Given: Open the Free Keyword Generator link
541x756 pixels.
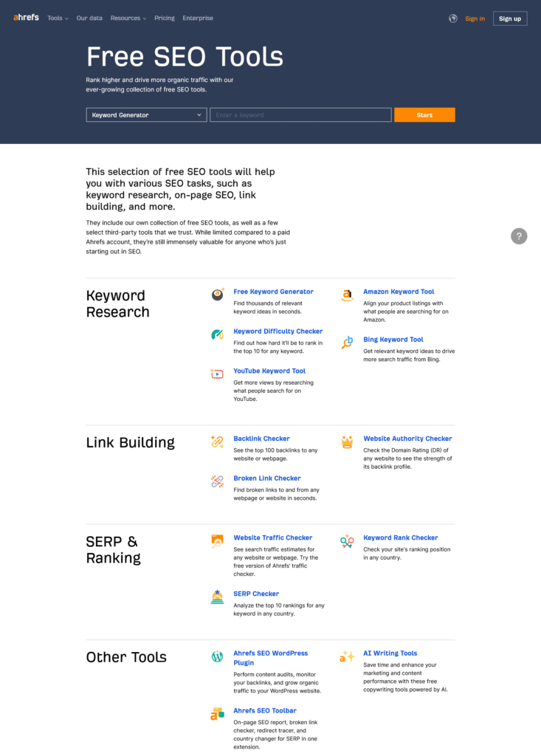Looking at the screenshot, I should coord(273,292).
